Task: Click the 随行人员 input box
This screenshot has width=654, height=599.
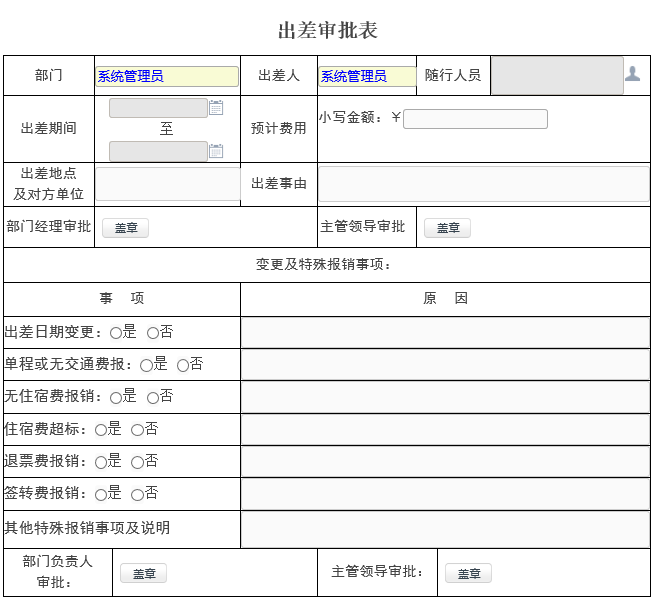Action: (556, 76)
